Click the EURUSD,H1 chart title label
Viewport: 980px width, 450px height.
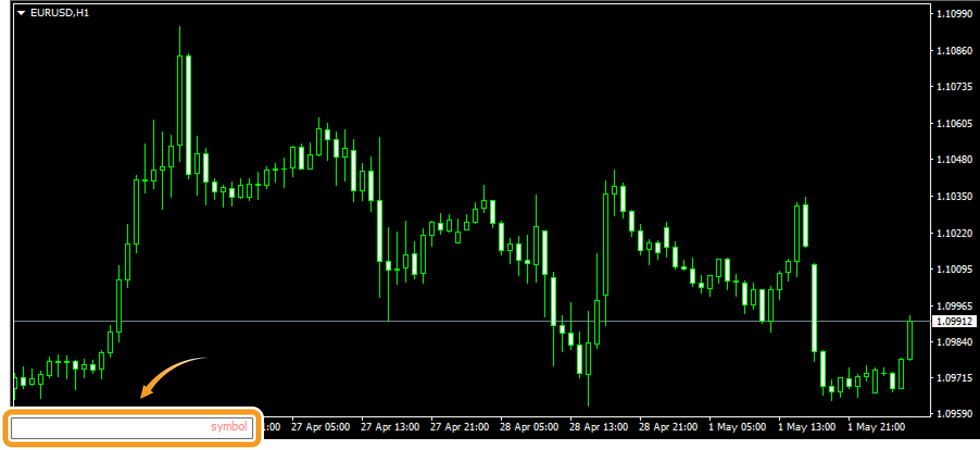coord(60,13)
